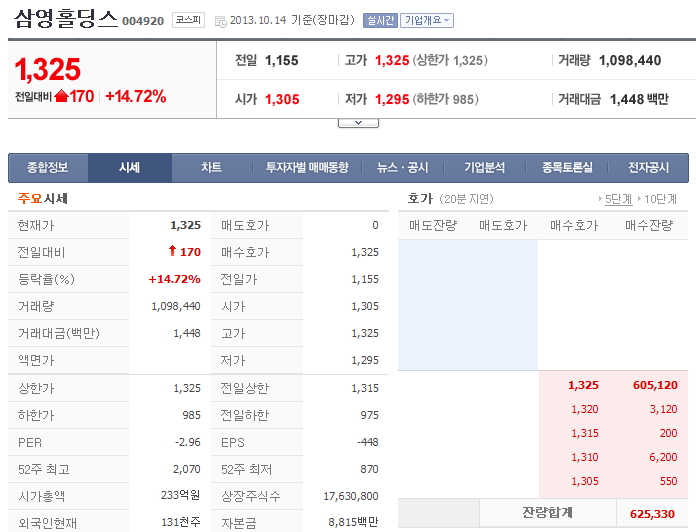Click the 상장주식수 value 17,630,800

pos(351,496)
